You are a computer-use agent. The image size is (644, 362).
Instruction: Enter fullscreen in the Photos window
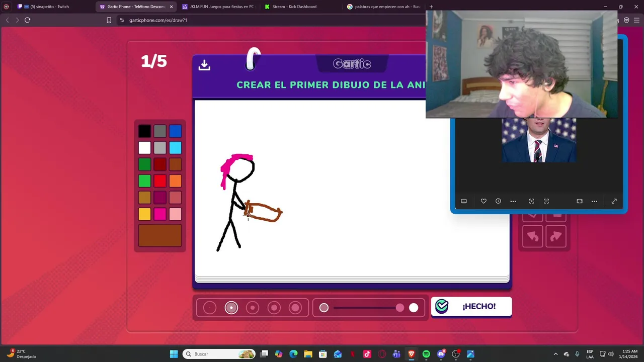tap(614, 201)
